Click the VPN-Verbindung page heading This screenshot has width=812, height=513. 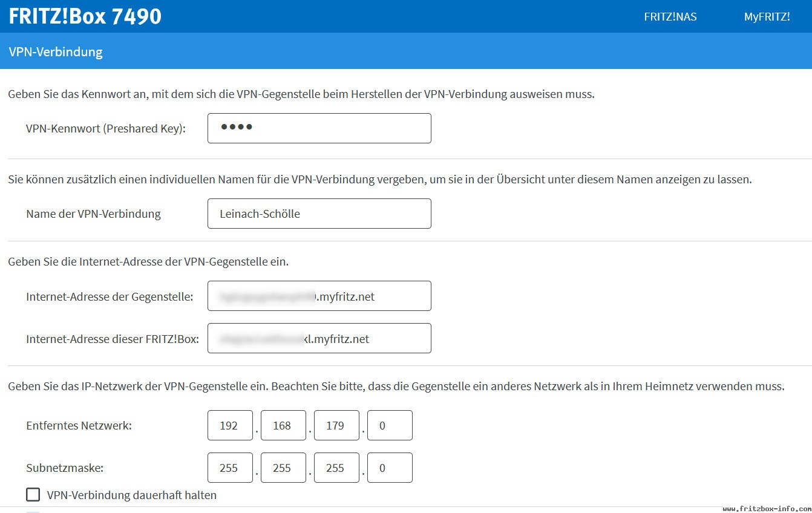click(56, 51)
